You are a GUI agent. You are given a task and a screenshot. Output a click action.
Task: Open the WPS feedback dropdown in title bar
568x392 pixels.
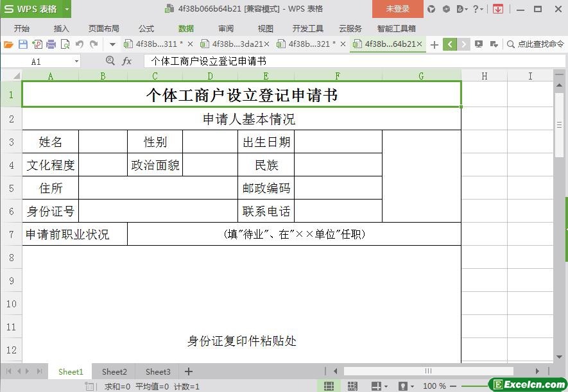click(x=462, y=9)
